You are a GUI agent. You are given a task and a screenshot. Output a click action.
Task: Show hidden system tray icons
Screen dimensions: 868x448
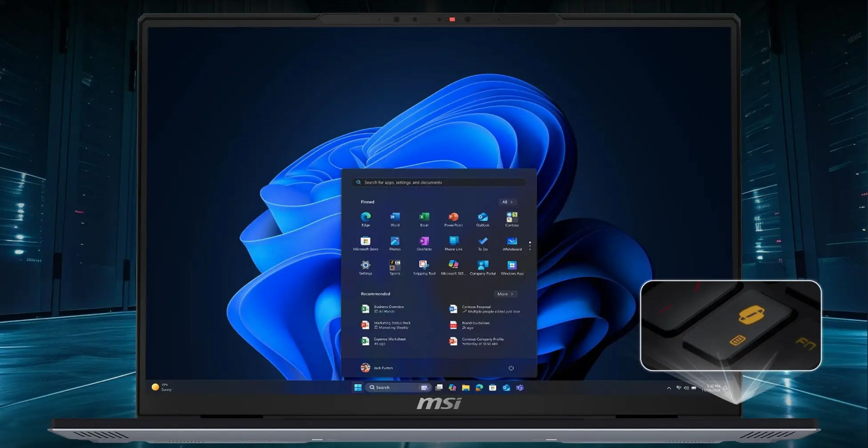(668, 388)
